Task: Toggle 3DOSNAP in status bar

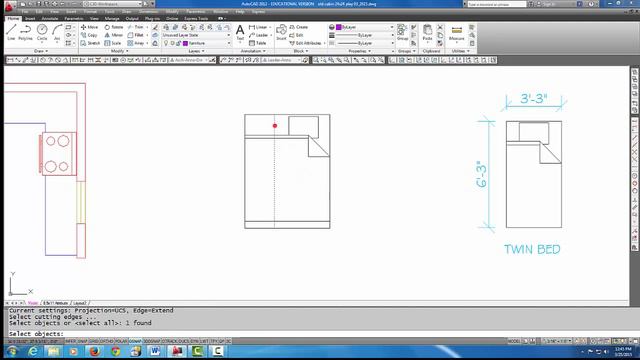Action: click(152, 341)
